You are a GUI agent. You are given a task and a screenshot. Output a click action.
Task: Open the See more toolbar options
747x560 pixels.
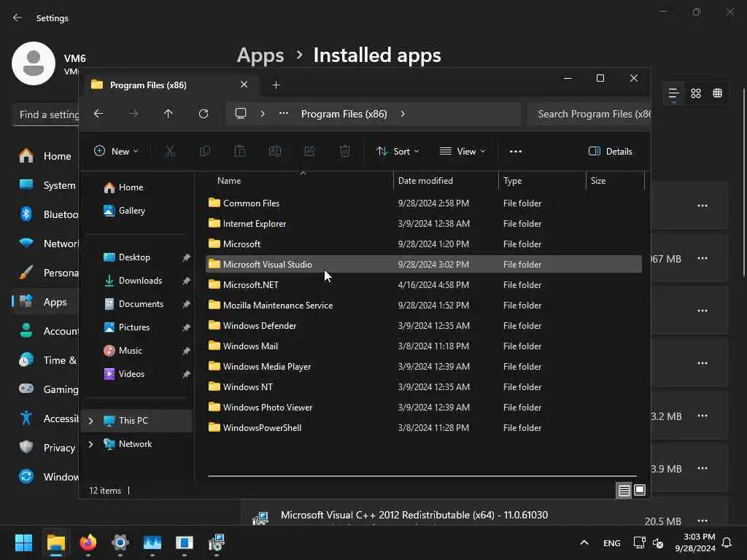516,152
